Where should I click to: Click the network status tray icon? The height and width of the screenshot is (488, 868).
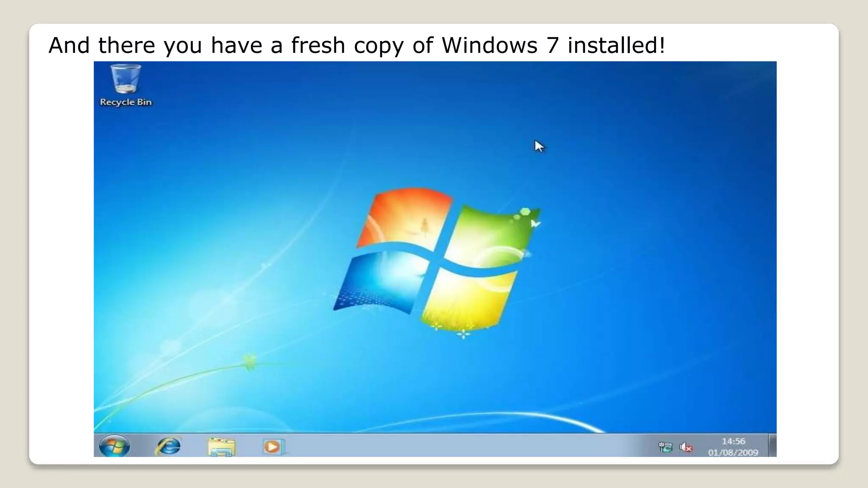[665, 447]
